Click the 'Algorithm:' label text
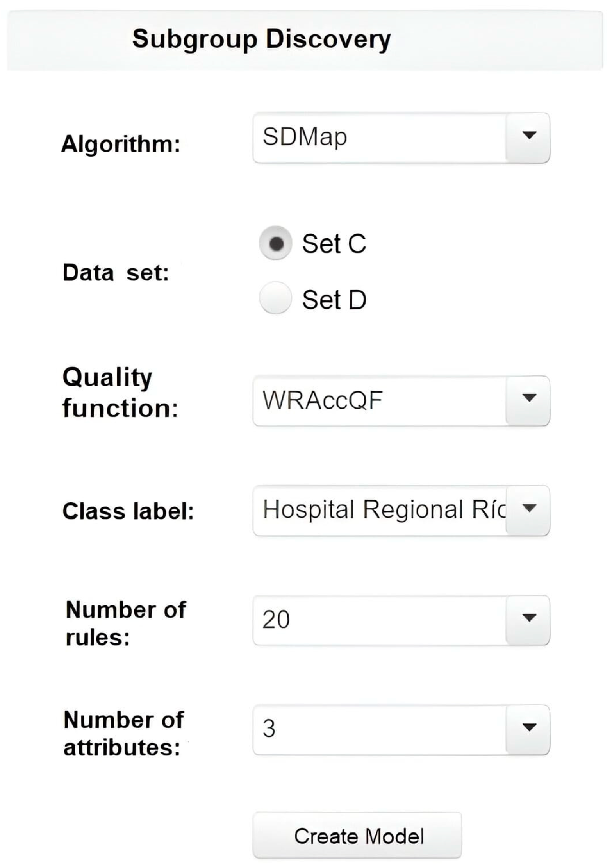The width and height of the screenshot is (612, 868). (121, 144)
